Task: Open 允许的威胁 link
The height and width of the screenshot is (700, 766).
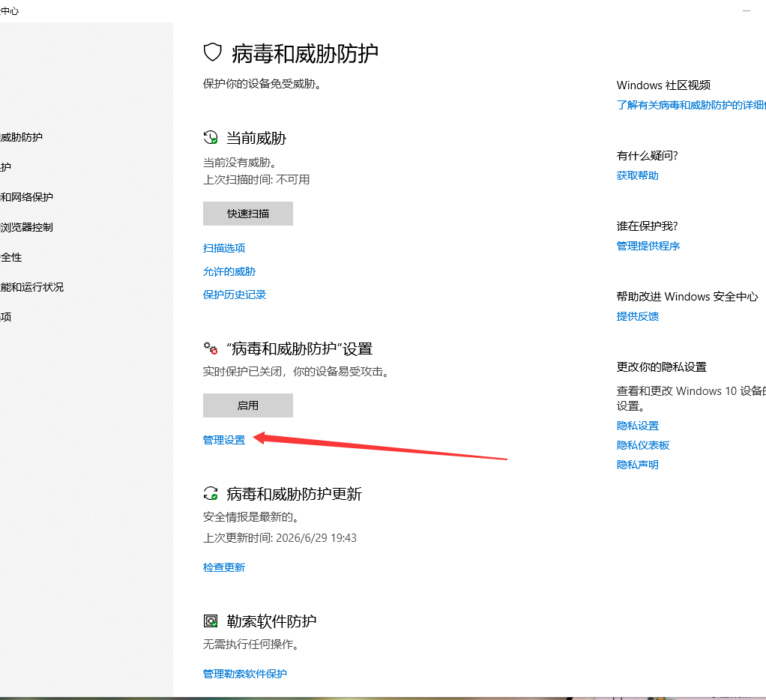Action: click(229, 271)
